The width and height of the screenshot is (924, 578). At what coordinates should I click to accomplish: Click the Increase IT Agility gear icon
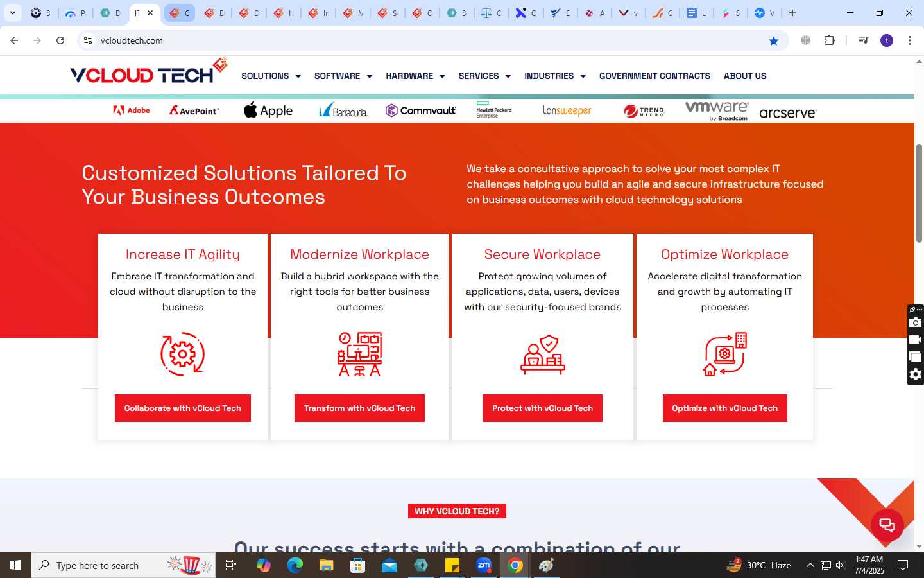[183, 354]
